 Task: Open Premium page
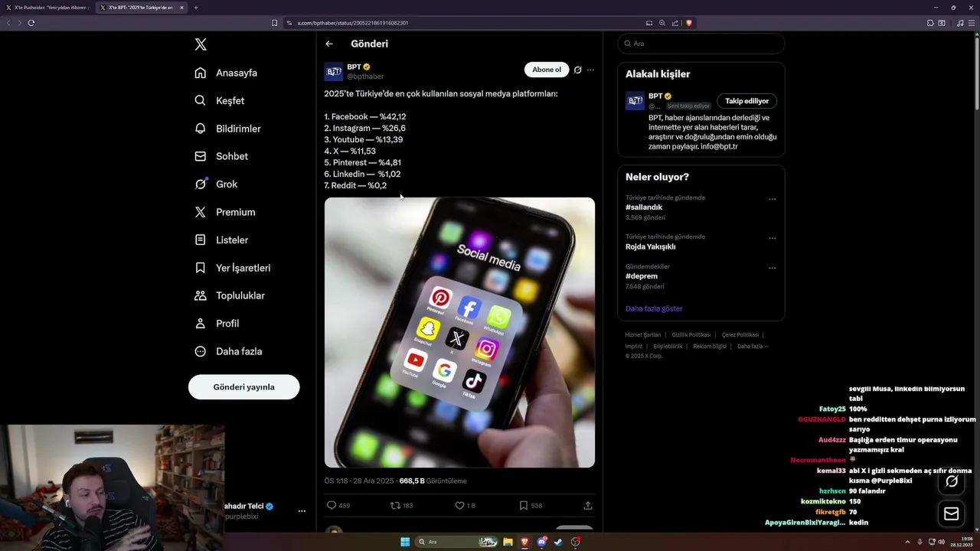click(224, 212)
